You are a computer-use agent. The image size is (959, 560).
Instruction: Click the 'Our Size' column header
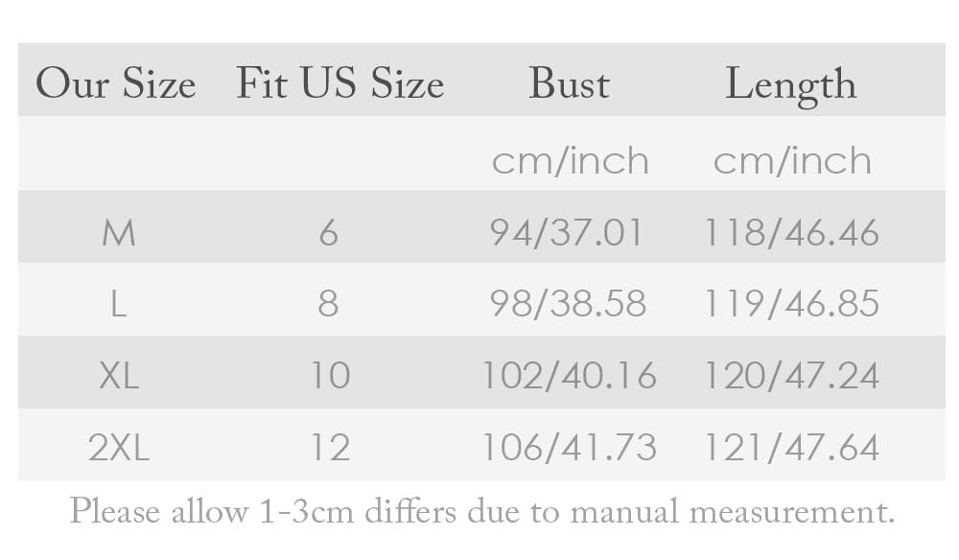coord(116,84)
